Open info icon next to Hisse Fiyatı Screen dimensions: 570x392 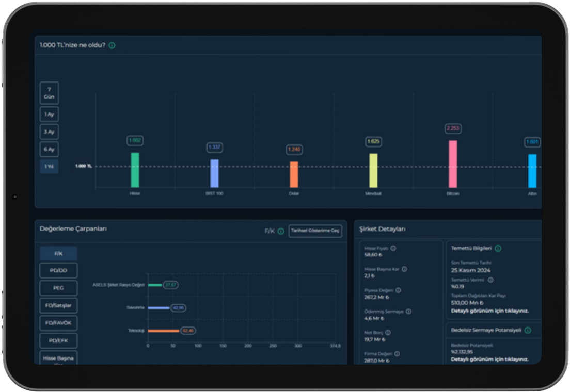point(393,248)
